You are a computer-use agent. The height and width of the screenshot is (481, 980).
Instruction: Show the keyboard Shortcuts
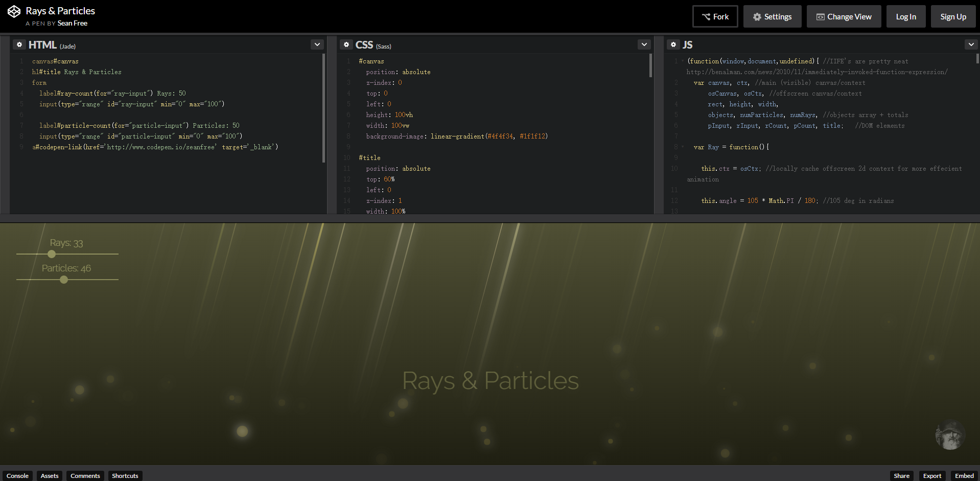point(125,475)
